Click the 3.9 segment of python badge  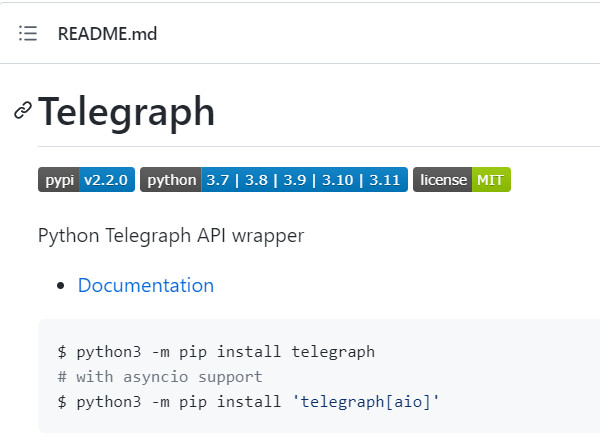294,180
